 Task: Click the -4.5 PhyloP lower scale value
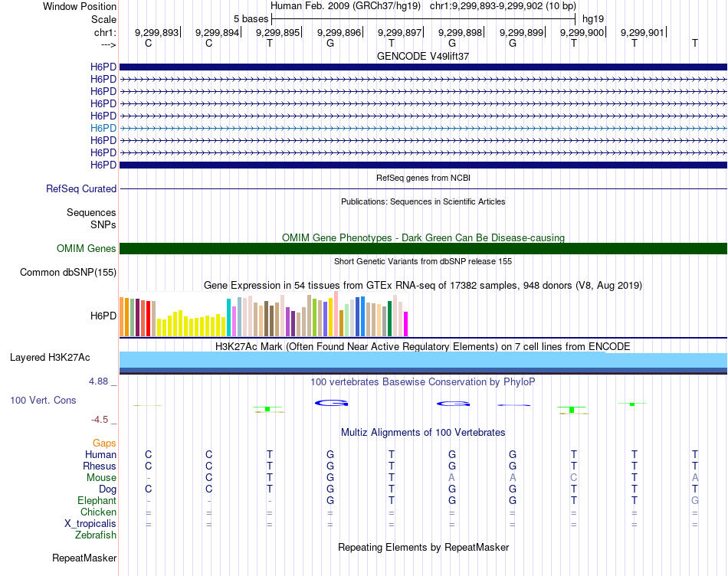pos(100,420)
